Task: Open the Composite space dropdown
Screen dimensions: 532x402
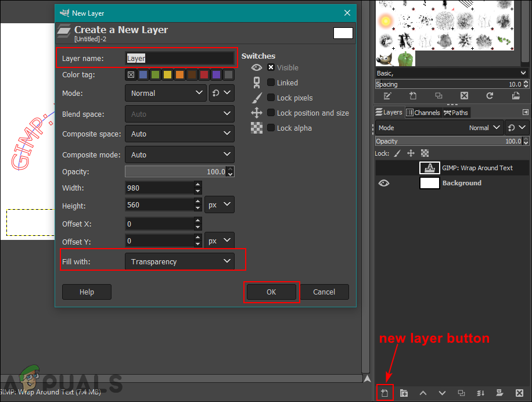Action: [179, 134]
